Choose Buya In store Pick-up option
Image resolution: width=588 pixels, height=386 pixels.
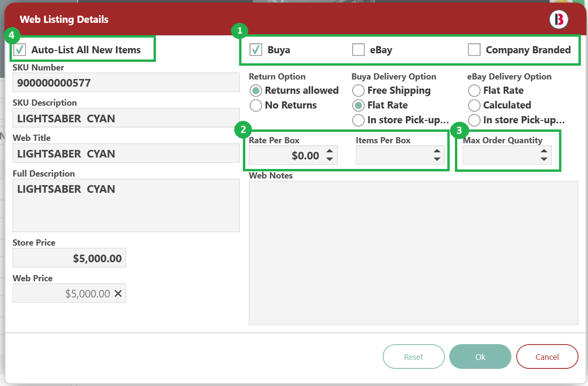tap(358, 120)
